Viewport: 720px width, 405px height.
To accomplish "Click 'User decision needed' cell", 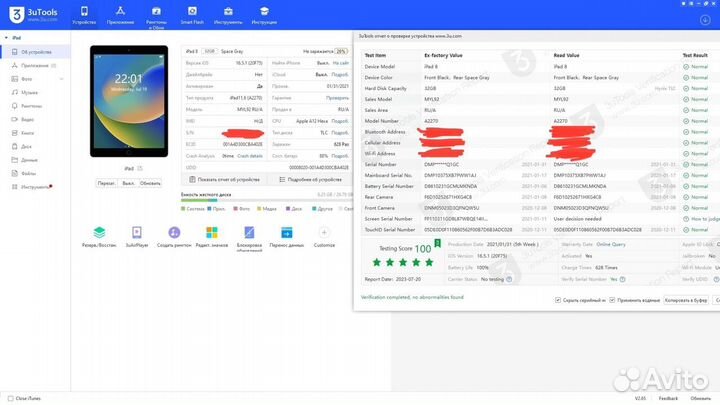I will [x=578, y=219].
